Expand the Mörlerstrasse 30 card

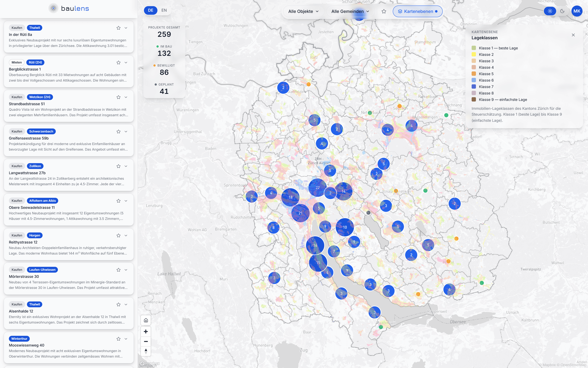pyautogui.click(x=126, y=270)
